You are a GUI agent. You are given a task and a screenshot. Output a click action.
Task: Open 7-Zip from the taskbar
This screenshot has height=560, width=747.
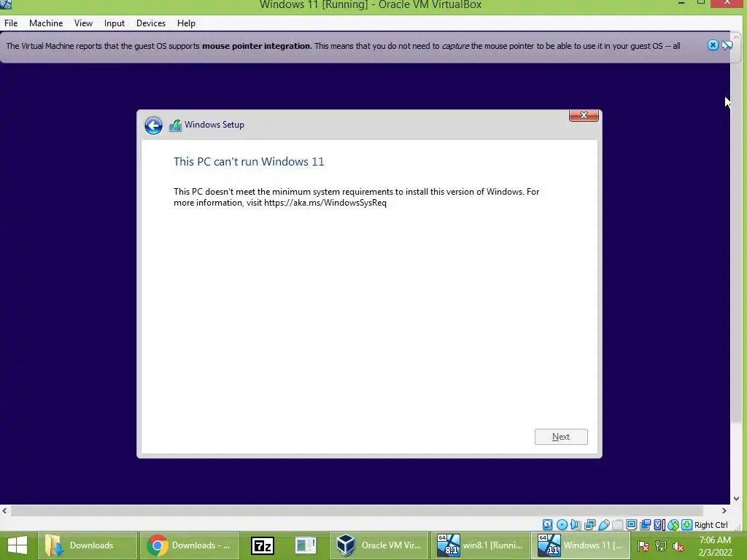[263, 545]
